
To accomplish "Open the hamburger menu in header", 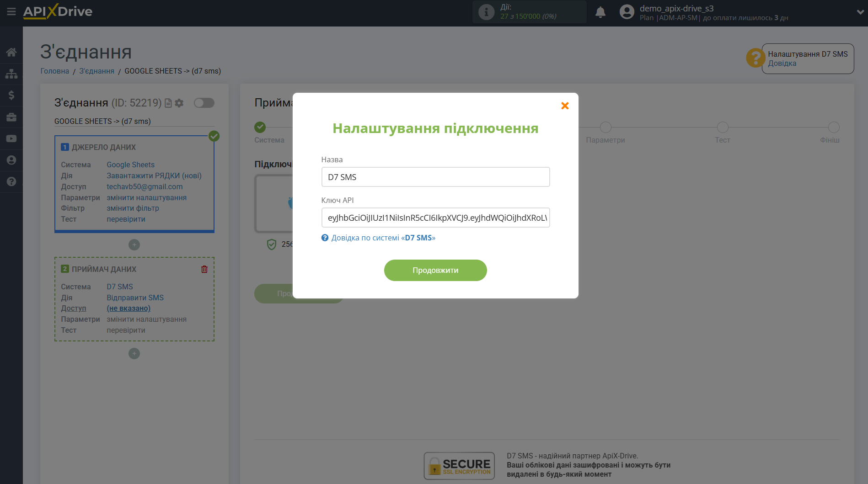I will (x=11, y=11).
